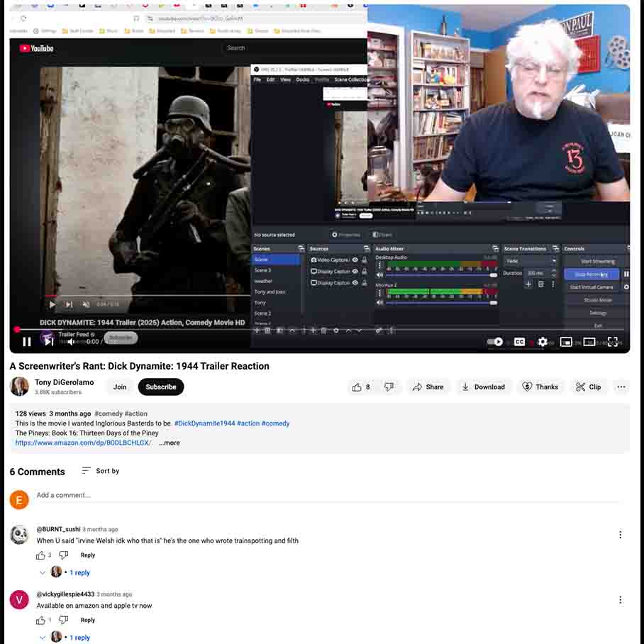This screenshot has height=644, width=644.
Task: Pause the video in the YouTube player
Action: 27,342
